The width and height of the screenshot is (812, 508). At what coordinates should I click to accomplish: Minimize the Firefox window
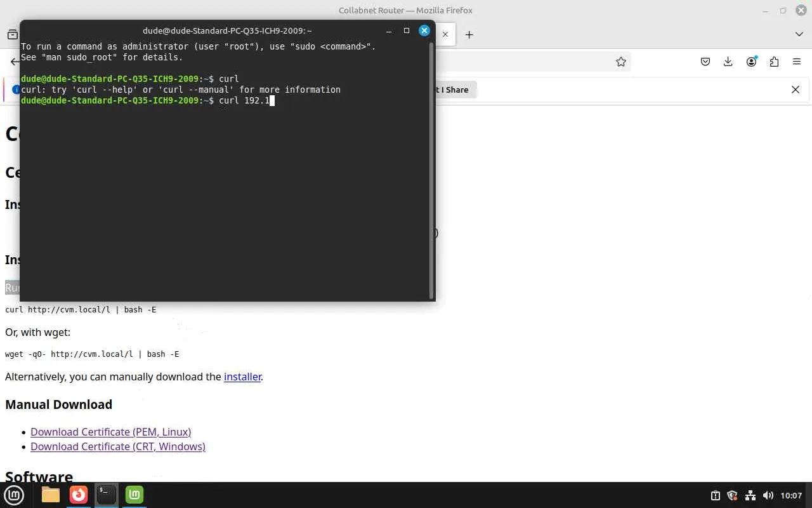coord(766,10)
